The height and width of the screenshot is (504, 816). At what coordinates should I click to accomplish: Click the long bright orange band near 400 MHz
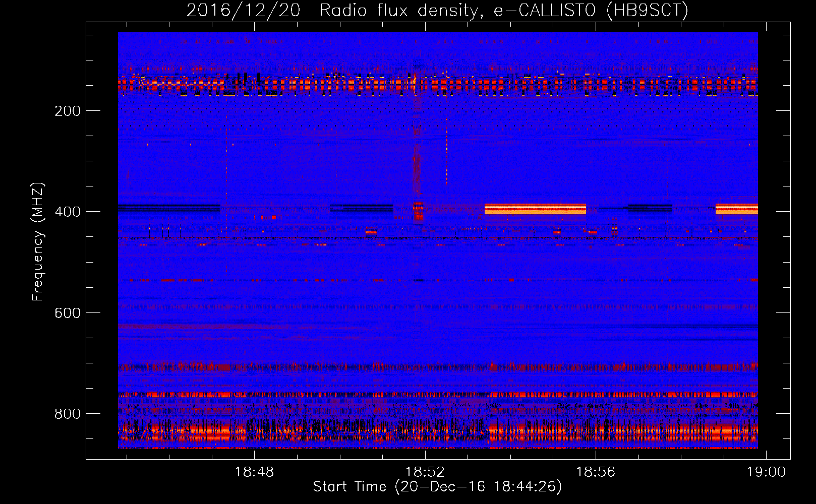tap(535, 209)
